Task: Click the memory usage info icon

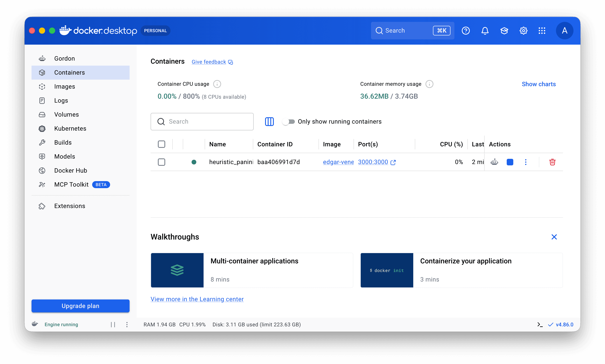Action: (x=429, y=84)
